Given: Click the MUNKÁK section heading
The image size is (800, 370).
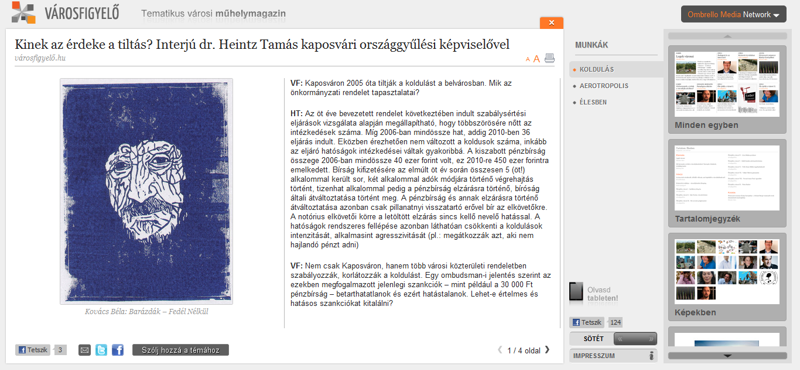Looking at the screenshot, I should [x=591, y=45].
